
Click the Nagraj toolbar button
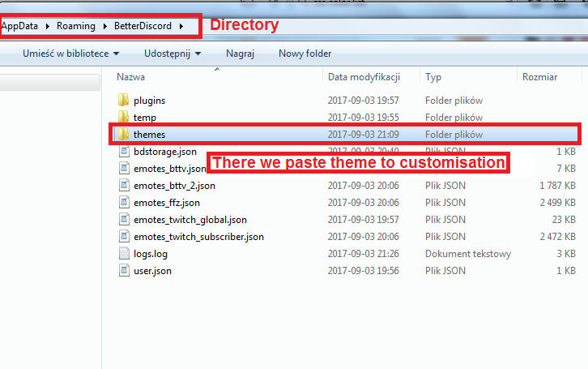point(240,54)
